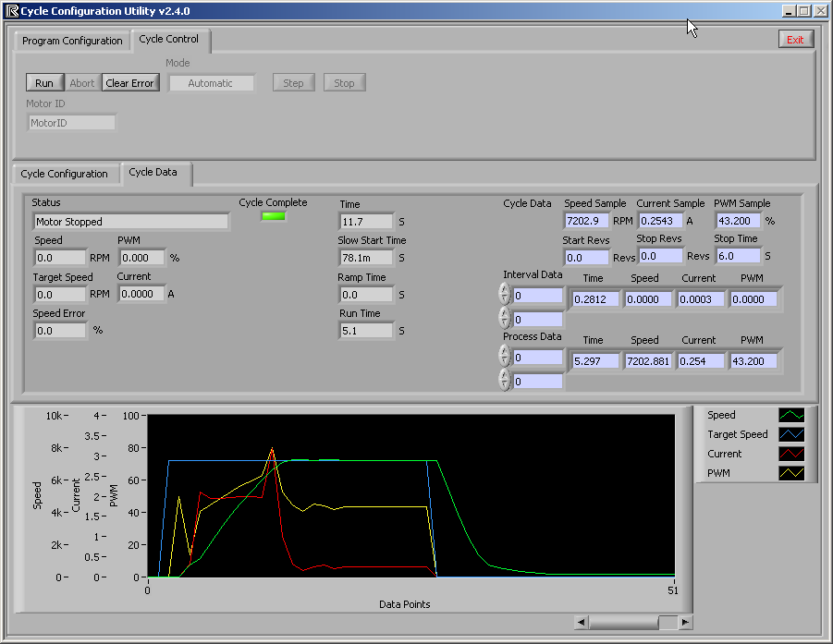Click the lower Interval Data stepper arrows

[x=504, y=319]
